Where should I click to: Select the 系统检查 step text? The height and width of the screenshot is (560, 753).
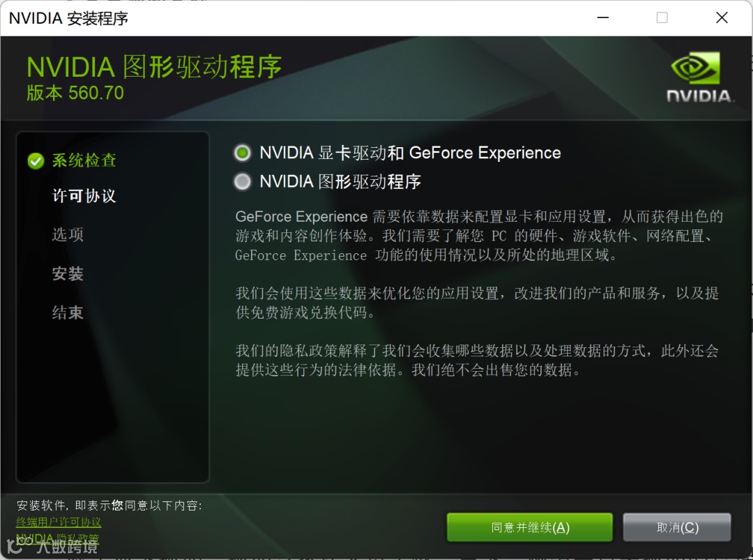point(84,160)
